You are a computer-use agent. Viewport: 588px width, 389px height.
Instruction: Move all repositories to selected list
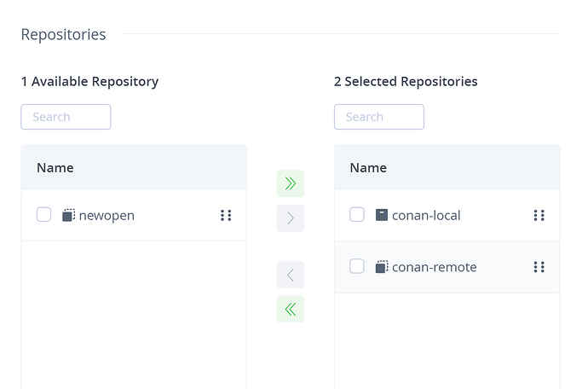click(291, 183)
